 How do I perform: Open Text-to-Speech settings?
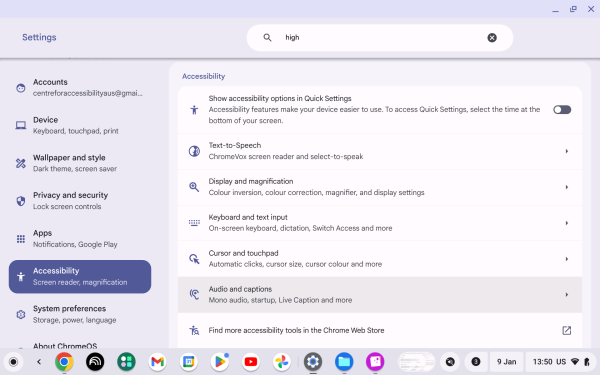pos(380,151)
